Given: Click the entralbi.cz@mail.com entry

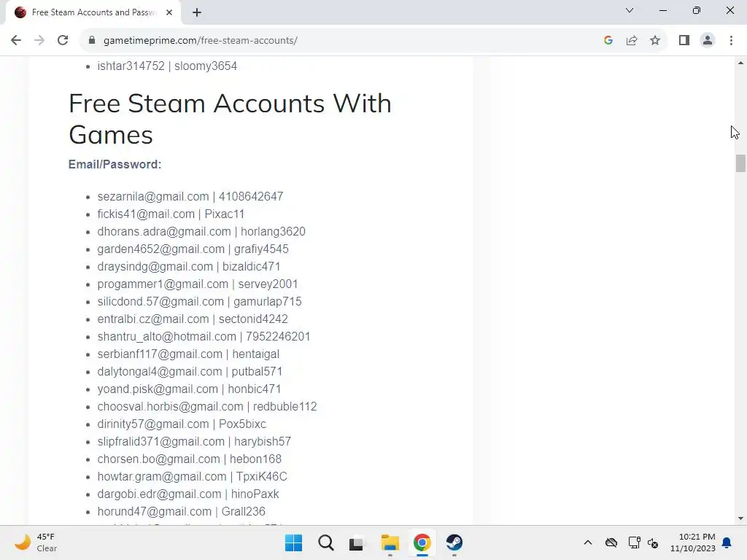Looking at the screenshot, I should click(193, 319).
